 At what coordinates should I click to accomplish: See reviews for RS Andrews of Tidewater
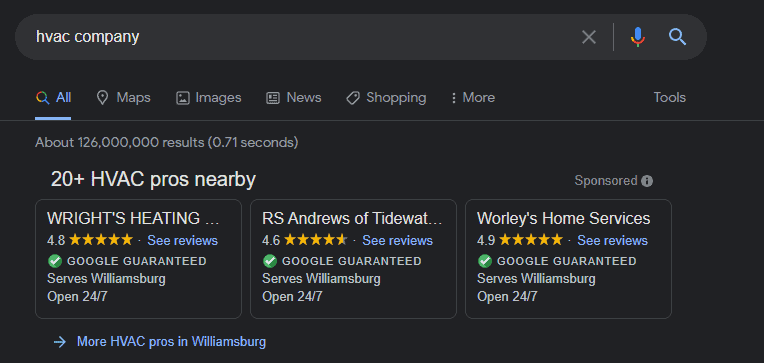click(398, 240)
